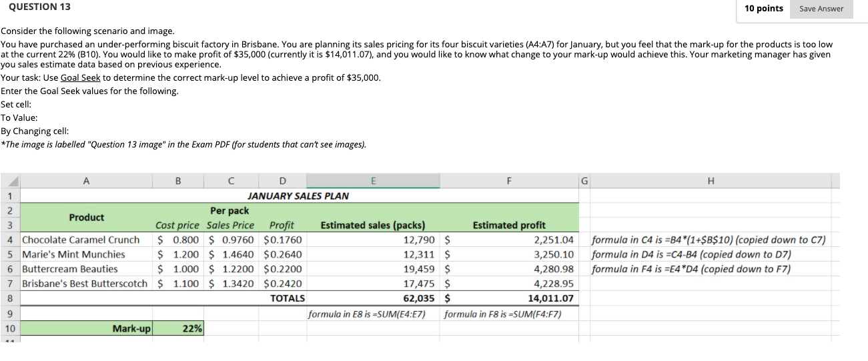Click 'Chocolate Caramel Crunch' cell

point(86,240)
